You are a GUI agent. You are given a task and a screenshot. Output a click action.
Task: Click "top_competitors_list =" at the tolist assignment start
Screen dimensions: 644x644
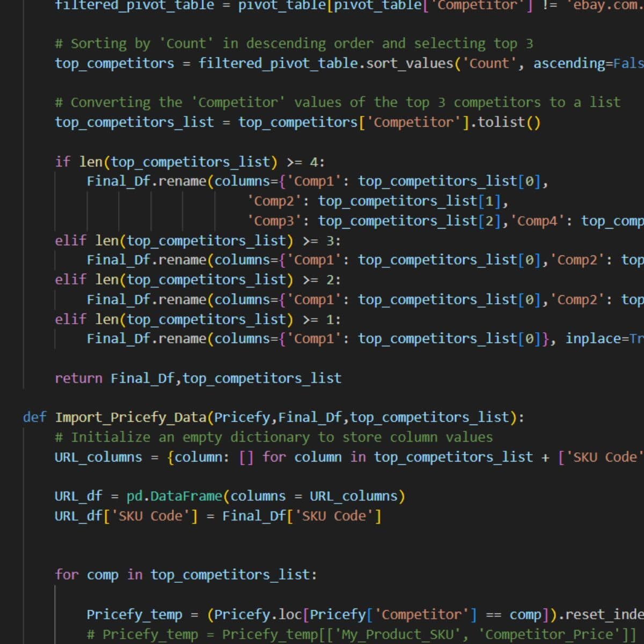pos(143,122)
